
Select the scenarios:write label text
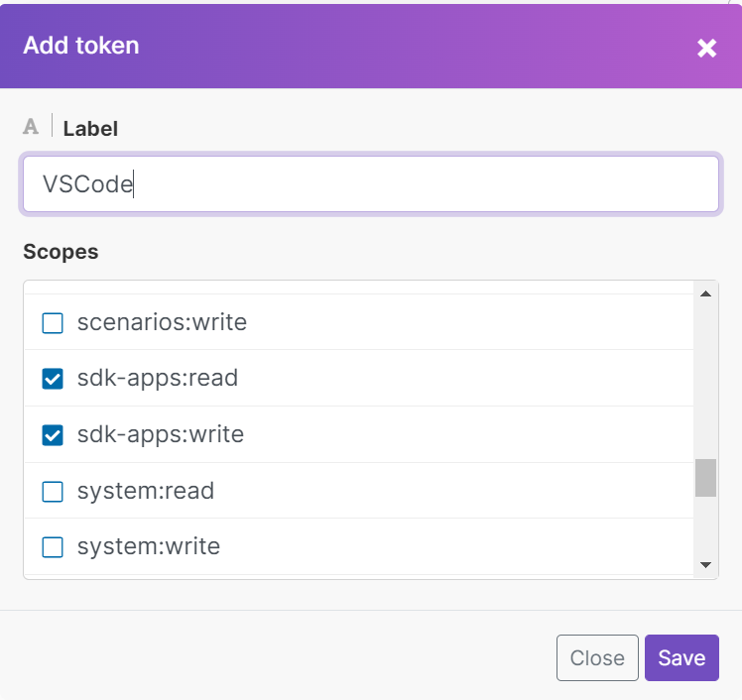coord(162,322)
